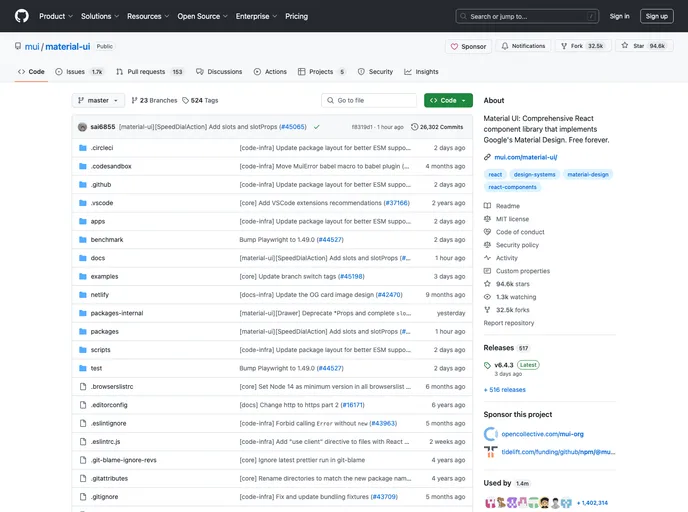Click Report repository link

(x=509, y=323)
